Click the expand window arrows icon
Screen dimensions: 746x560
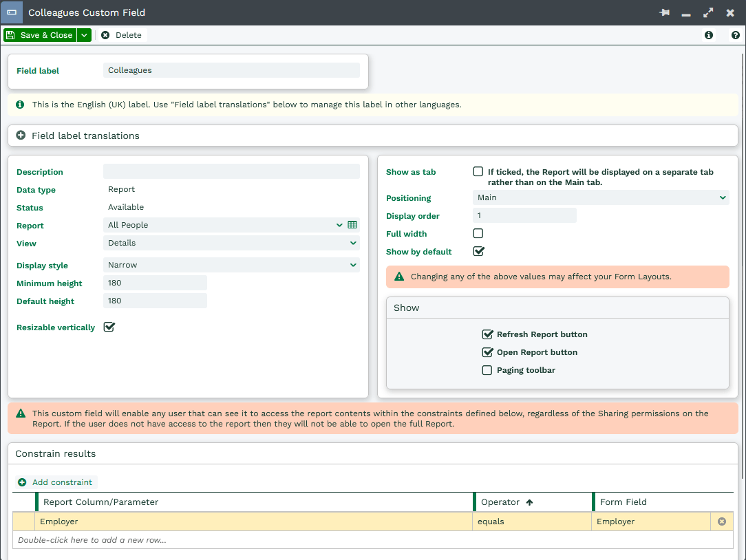coord(708,13)
